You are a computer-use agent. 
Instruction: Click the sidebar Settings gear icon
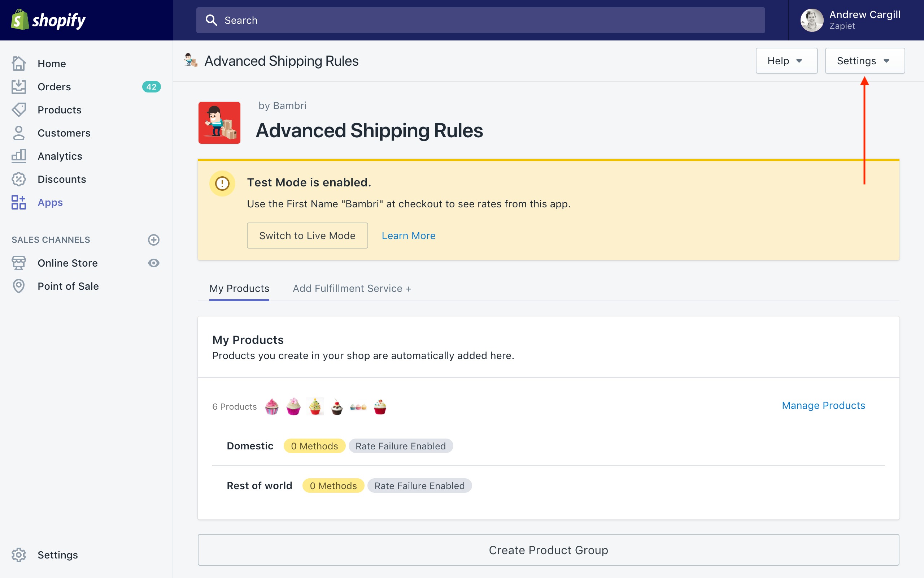click(x=19, y=555)
